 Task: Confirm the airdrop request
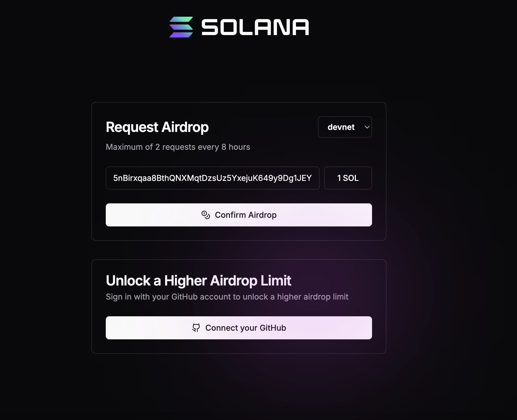pos(239,215)
